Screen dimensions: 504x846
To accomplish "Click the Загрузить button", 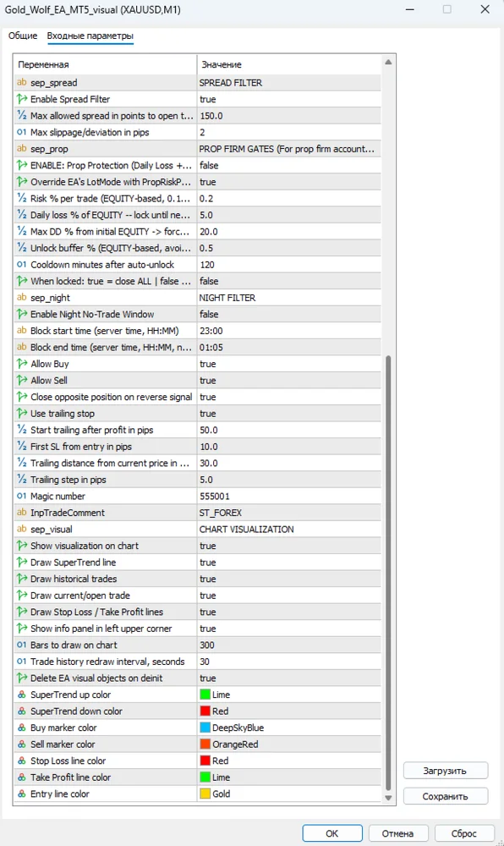I will click(x=446, y=771).
